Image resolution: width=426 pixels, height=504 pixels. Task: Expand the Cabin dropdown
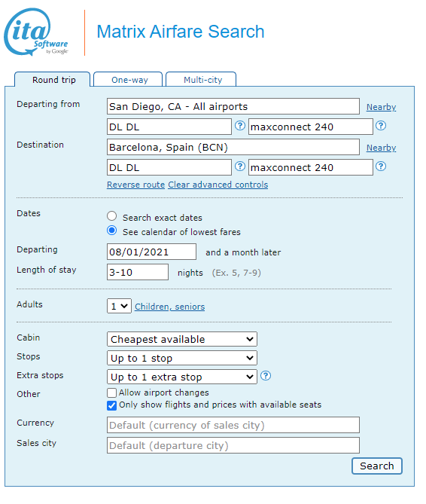[x=182, y=339]
